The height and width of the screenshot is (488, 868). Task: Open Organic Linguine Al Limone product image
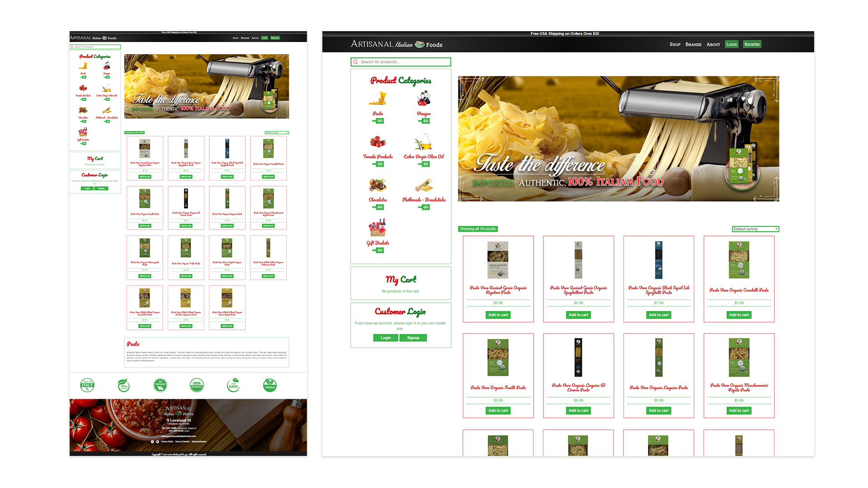tap(578, 357)
